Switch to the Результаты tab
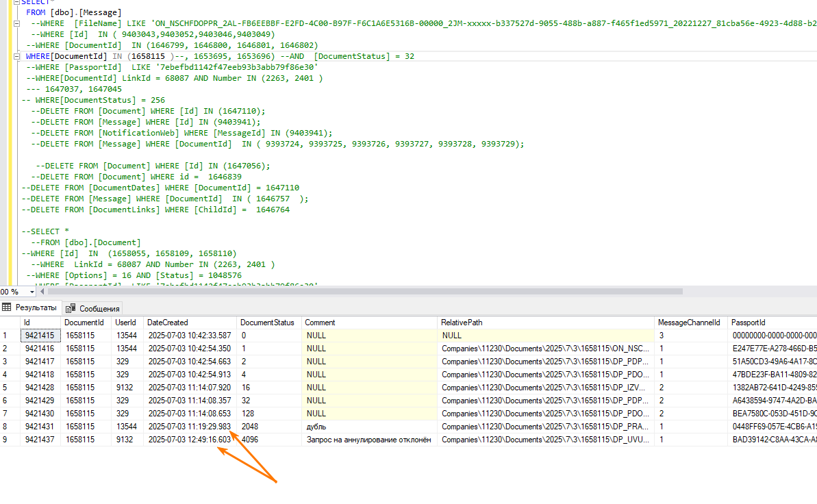817x504 pixels. click(x=31, y=308)
